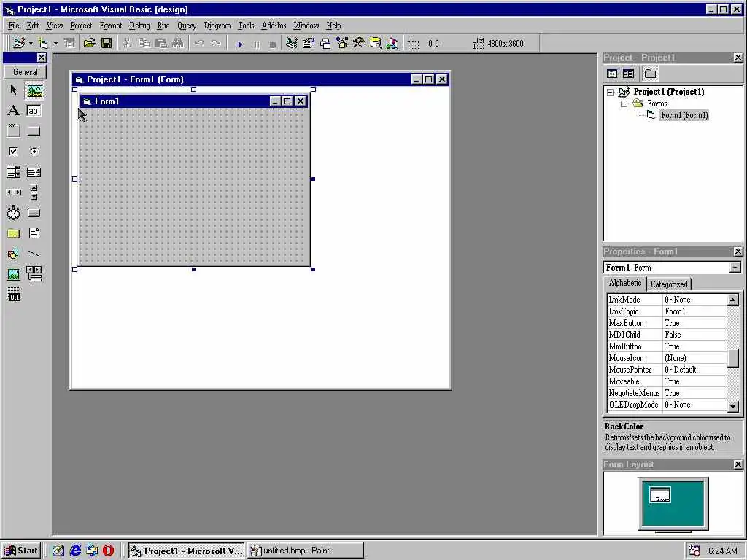Show Toolbox via hammer-wrench toolbar icon
The width and height of the screenshot is (747, 560).
tap(358, 43)
